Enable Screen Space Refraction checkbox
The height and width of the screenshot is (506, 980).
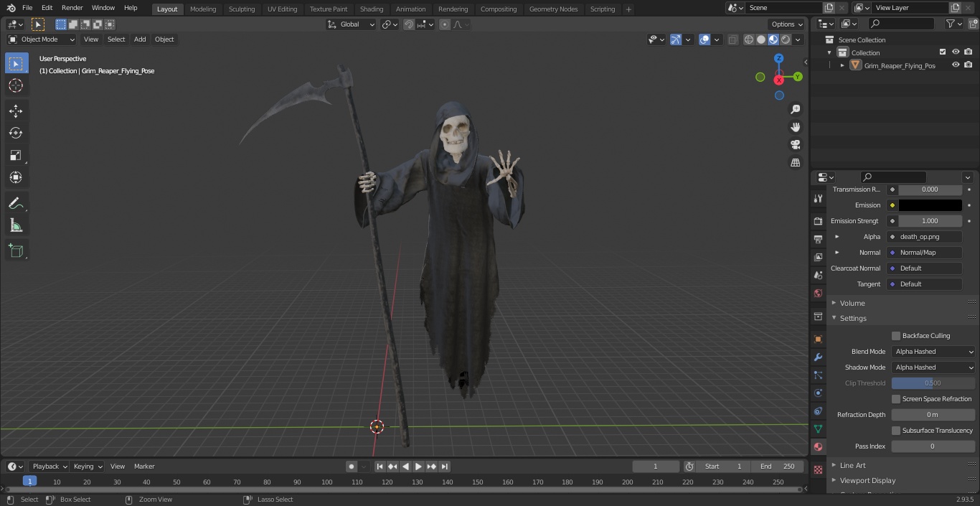(x=896, y=399)
